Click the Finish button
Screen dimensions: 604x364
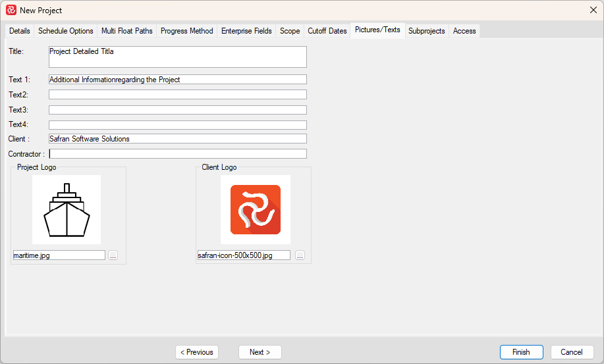click(x=521, y=352)
